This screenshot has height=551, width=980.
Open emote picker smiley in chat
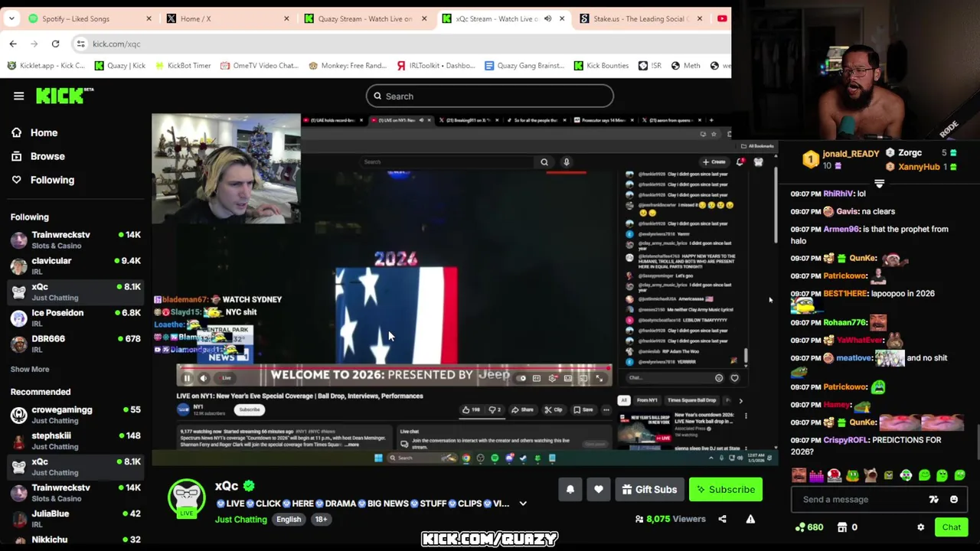(x=954, y=499)
